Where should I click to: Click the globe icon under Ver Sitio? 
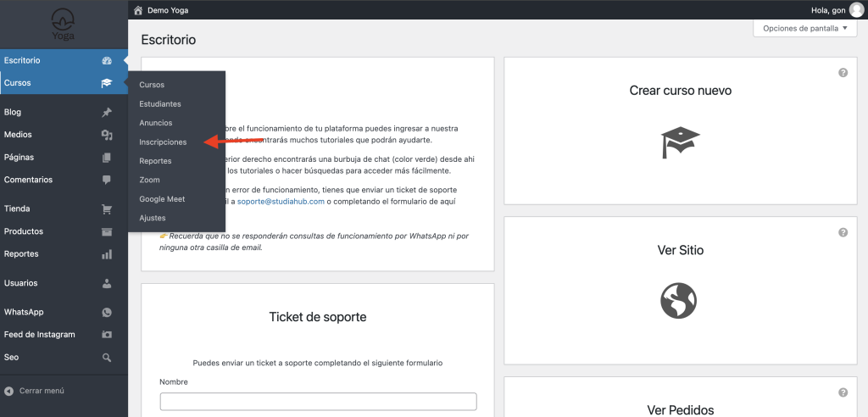tap(678, 301)
